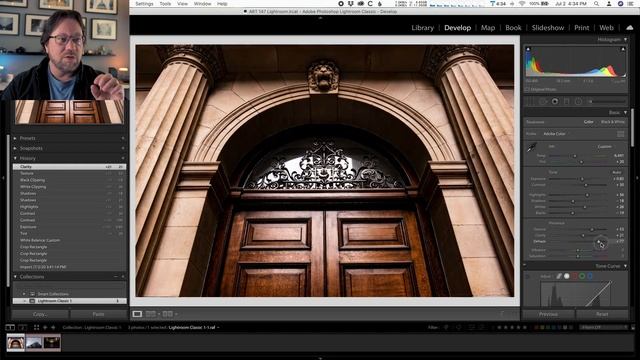The width and height of the screenshot is (640, 360).
Task: Click the Paste settings button
Action: pyautogui.click(x=98, y=314)
